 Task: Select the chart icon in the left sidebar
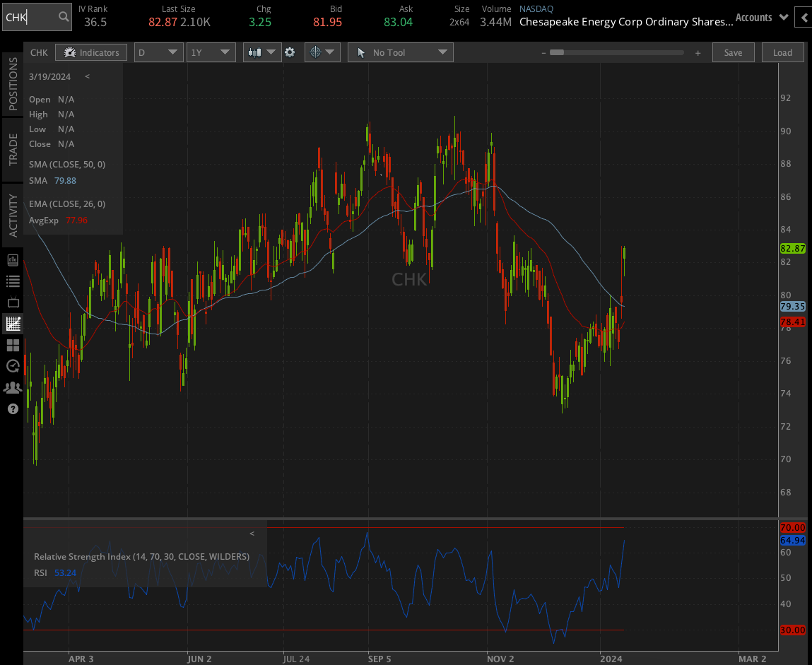coord(12,324)
